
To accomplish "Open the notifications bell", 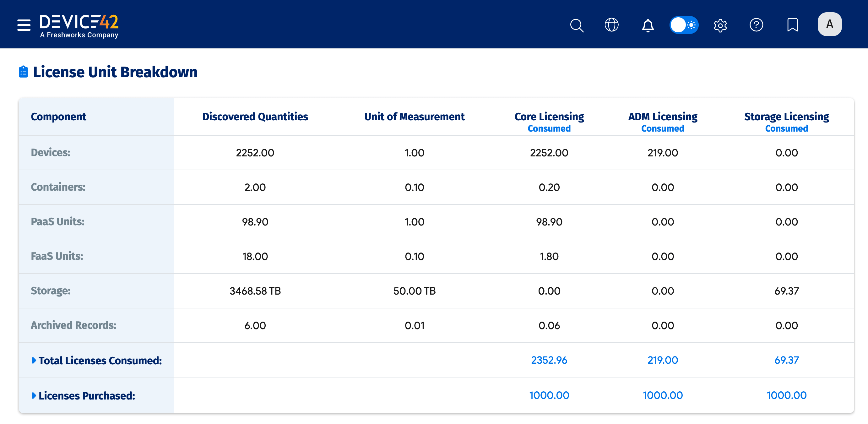I will coord(647,25).
